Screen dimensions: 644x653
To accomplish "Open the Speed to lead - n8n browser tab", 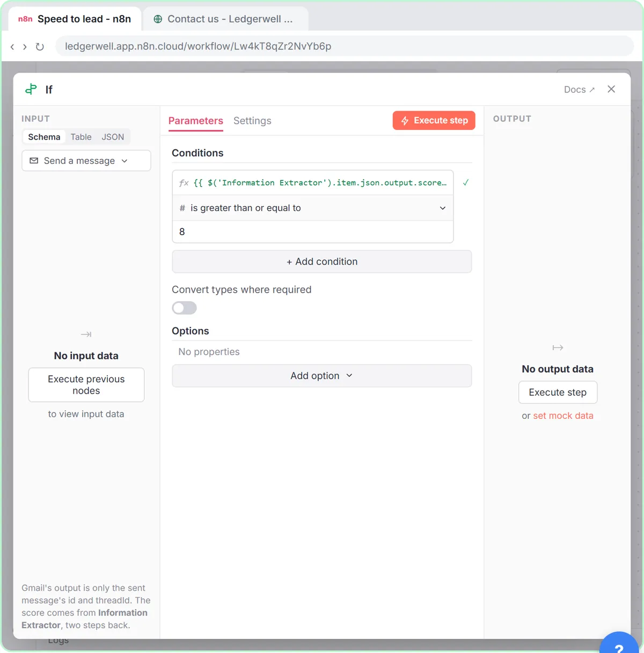I will 75,19.
